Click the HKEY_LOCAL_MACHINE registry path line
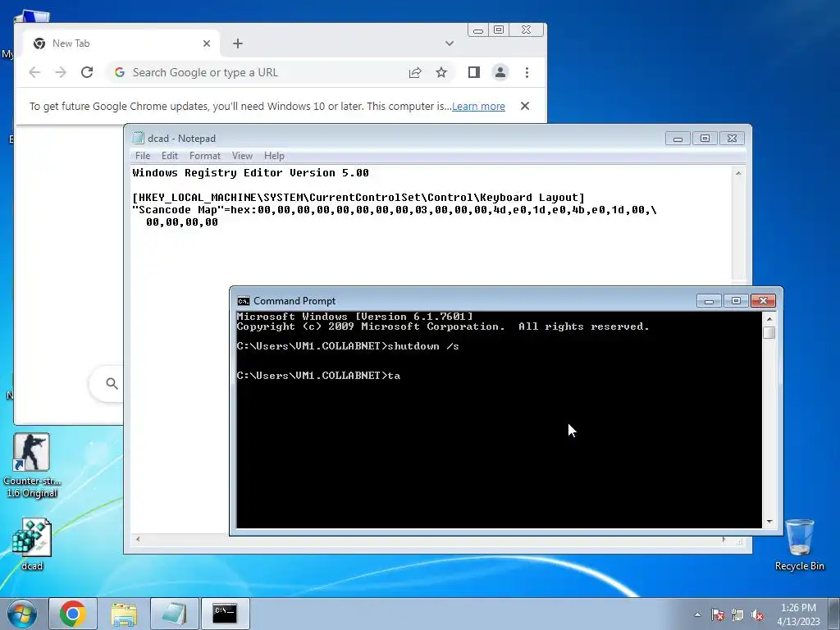The height and width of the screenshot is (630, 840). tap(358, 198)
